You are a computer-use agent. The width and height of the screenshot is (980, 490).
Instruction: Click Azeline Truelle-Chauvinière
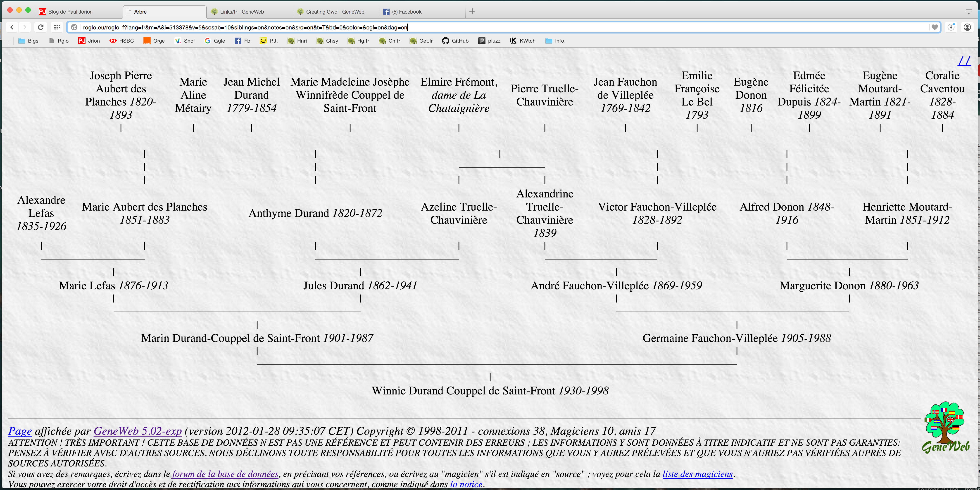point(459,213)
